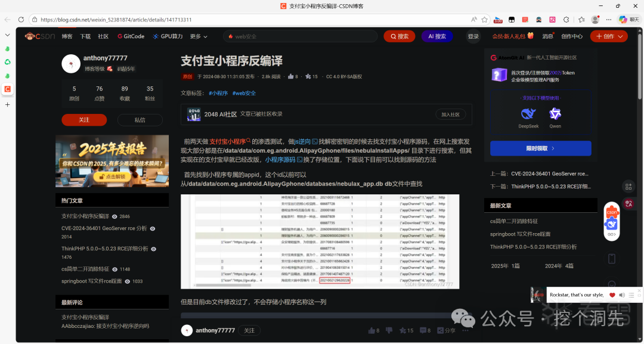644x344 pixels.
Task: Click the 限时领取 blue button
Action: (540, 148)
